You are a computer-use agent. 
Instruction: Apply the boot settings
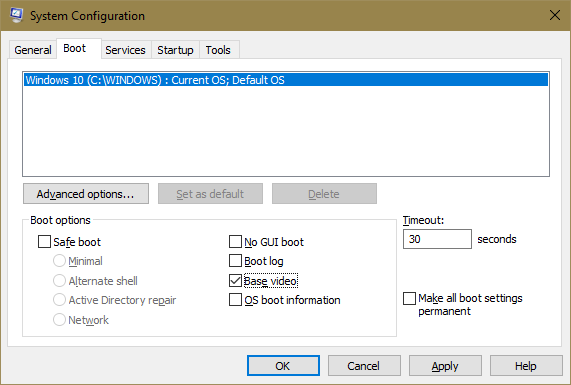tap(445, 365)
